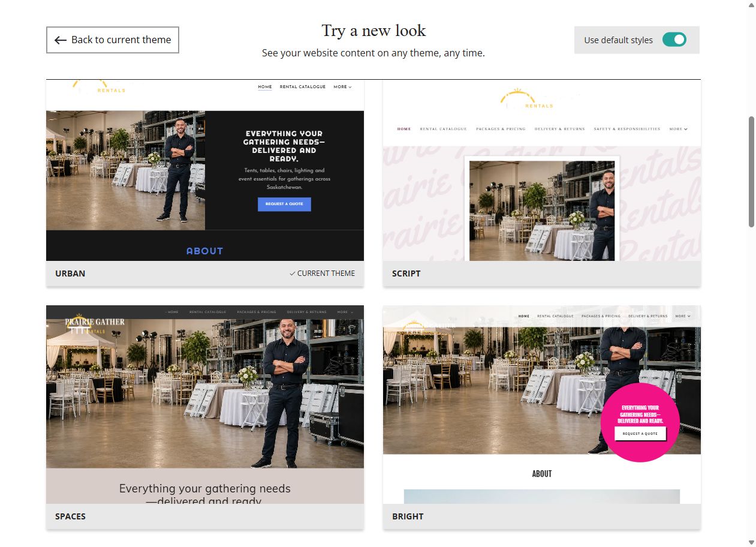Image resolution: width=756 pixels, height=547 pixels.
Task: Click the ABOUT heading in Bright preview
Action: coord(542,474)
